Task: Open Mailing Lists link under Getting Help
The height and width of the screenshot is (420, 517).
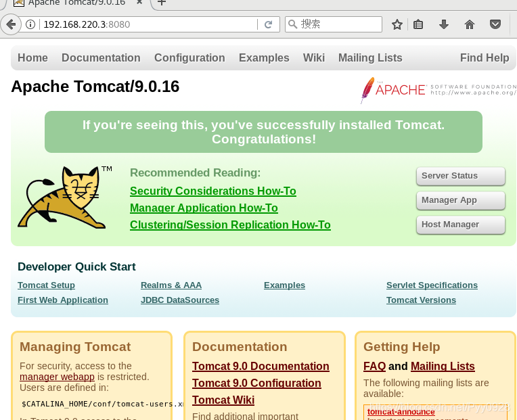Action: (443, 367)
